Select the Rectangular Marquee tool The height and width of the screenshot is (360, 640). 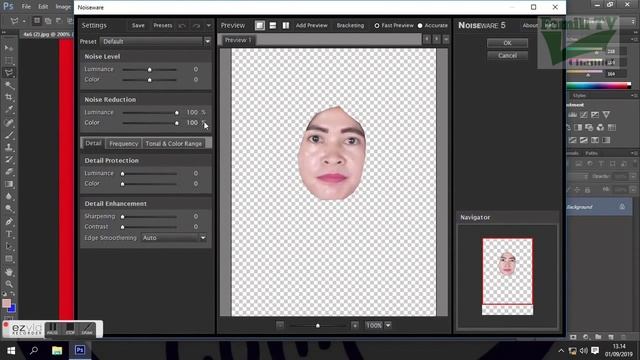pyautogui.click(x=9, y=60)
